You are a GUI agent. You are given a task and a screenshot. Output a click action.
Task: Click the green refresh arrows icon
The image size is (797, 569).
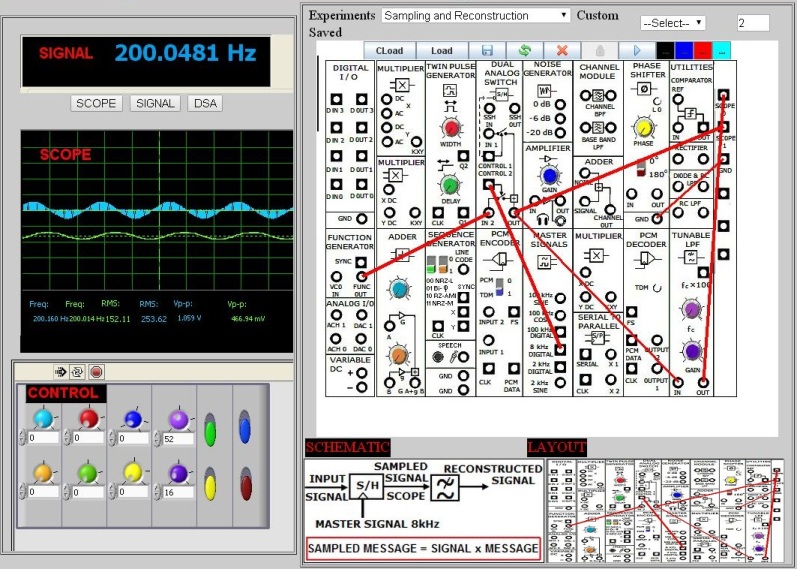pyautogui.click(x=524, y=50)
